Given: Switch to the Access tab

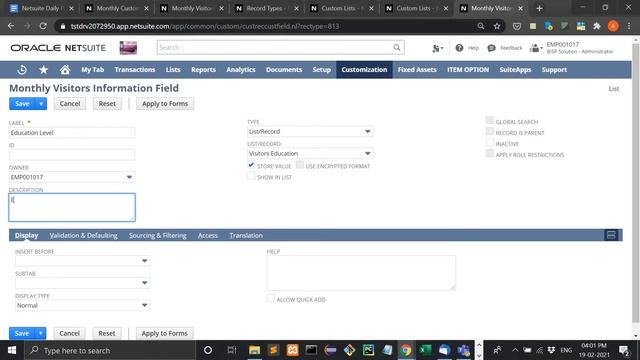Looking at the screenshot, I should click(208, 236).
